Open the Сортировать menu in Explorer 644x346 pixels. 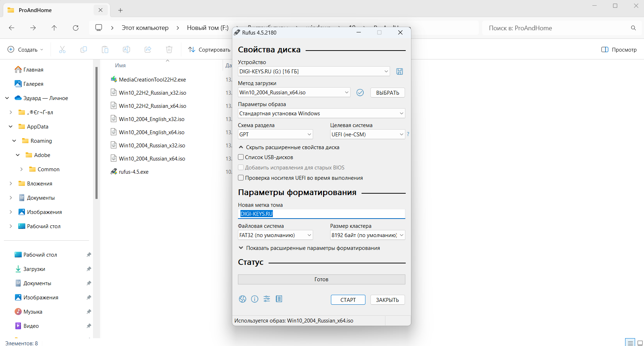point(209,49)
